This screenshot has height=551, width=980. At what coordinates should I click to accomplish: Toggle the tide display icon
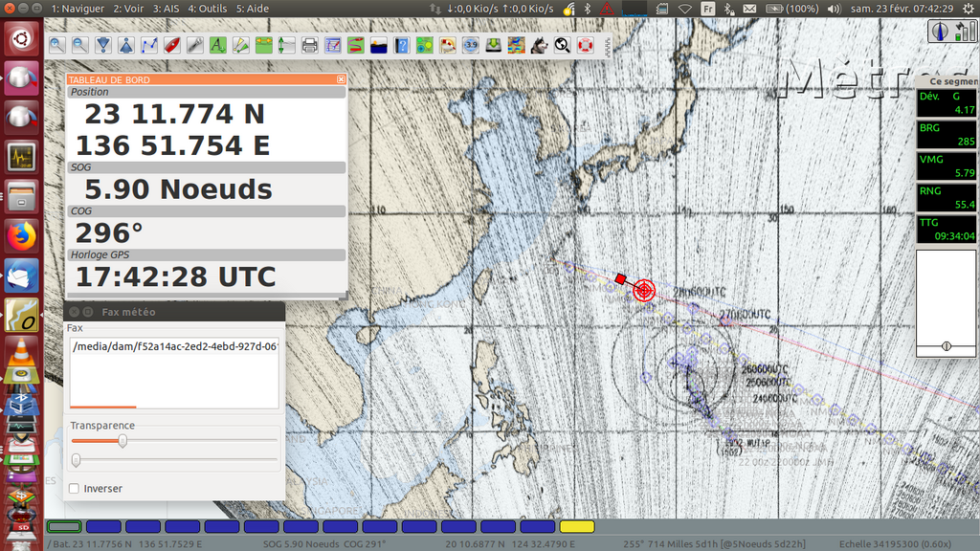click(378, 45)
